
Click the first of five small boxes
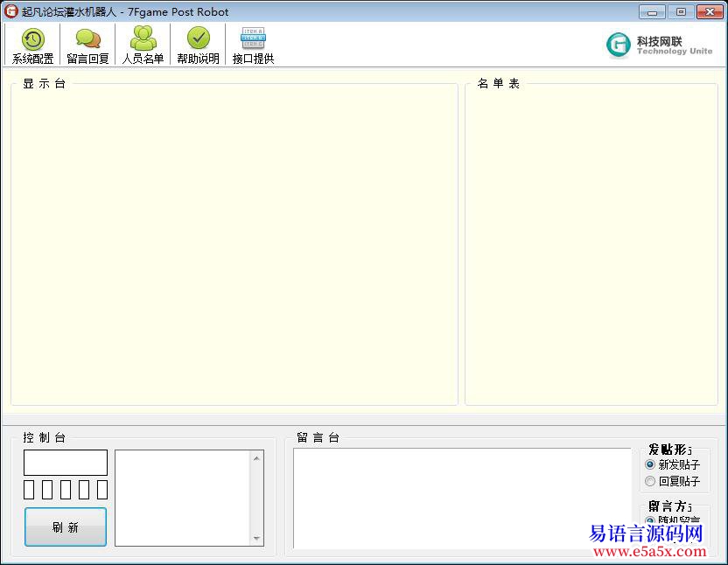tap(29, 490)
